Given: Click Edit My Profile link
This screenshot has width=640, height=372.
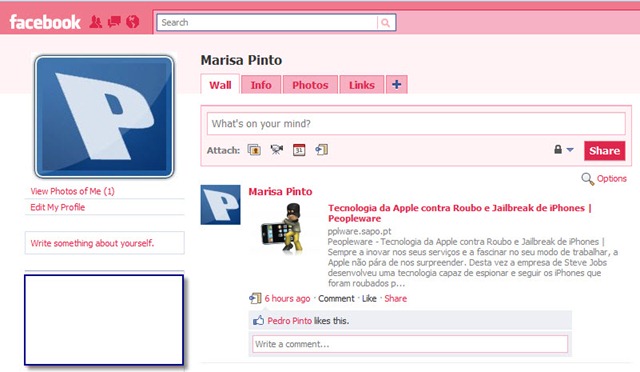Looking at the screenshot, I should [x=58, y=207].
